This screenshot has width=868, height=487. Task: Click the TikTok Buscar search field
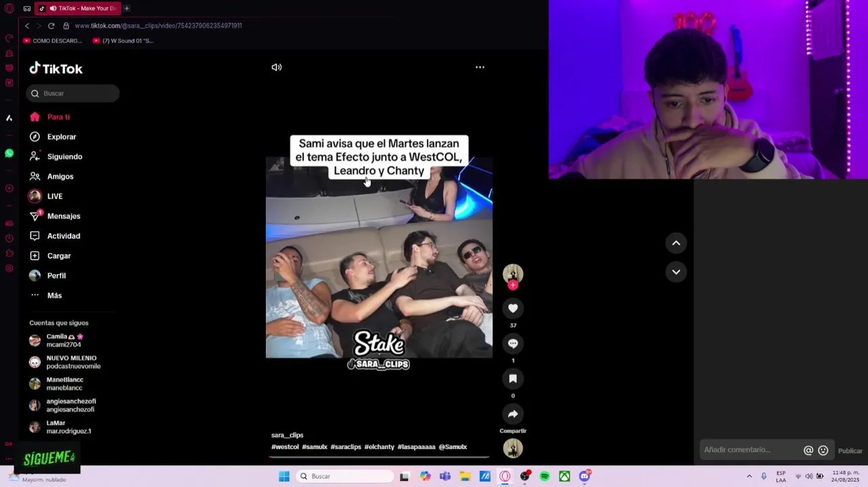(73, 93)
